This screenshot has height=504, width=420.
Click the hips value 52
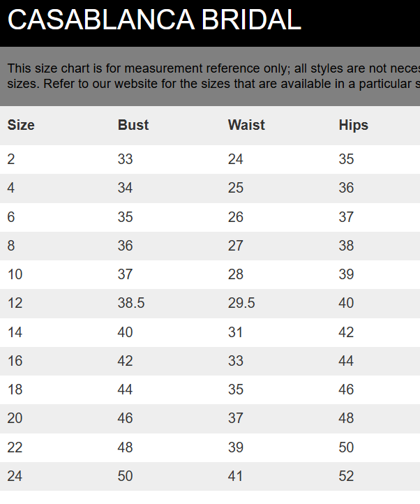[x=346, y=476]
